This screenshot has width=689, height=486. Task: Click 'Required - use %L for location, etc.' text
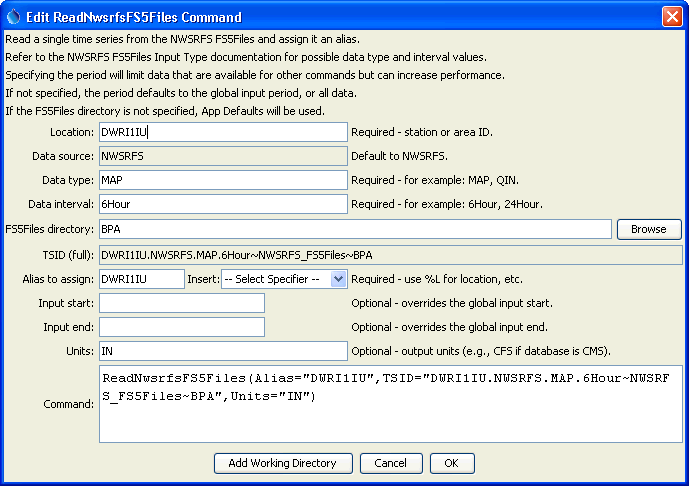pos(437,279)
